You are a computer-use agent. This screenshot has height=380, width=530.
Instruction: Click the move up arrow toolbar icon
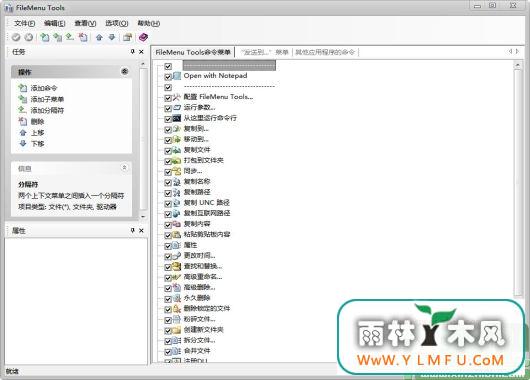point(99,38)
